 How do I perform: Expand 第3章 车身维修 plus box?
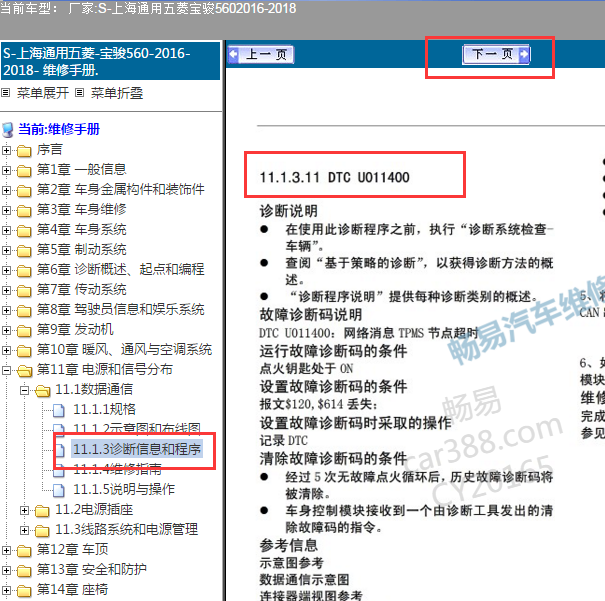click(6, 210)
